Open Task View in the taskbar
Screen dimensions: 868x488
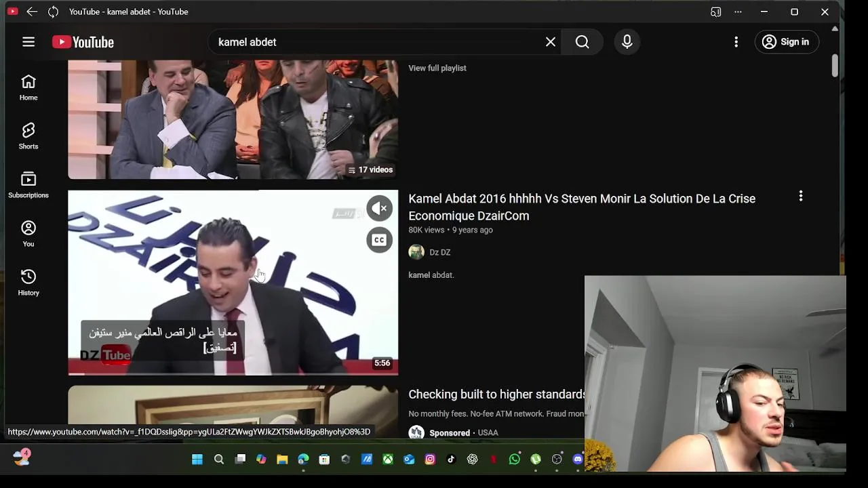(240, 460)
